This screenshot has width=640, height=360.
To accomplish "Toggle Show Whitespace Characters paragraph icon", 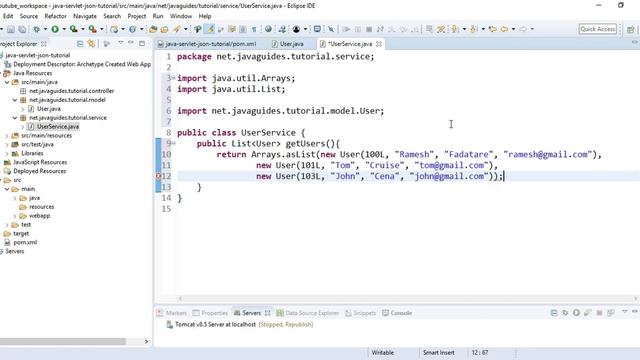I will pos(254,29).
